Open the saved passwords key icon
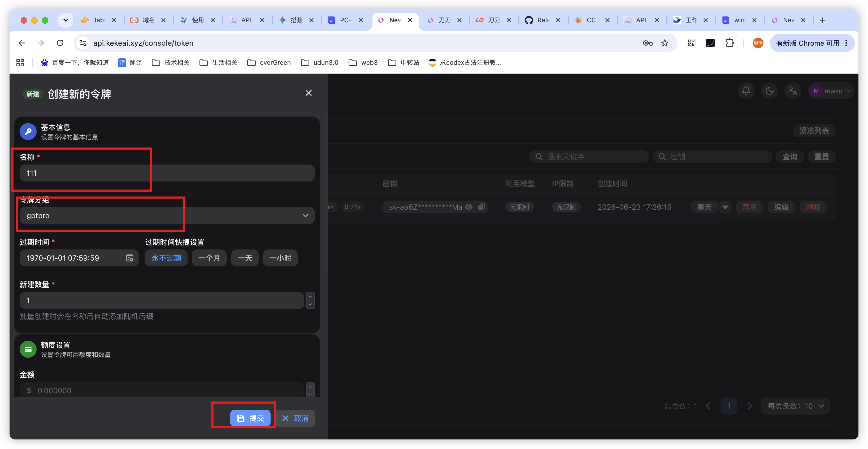This screenshot has width=868, height=449. pos(648,43)
